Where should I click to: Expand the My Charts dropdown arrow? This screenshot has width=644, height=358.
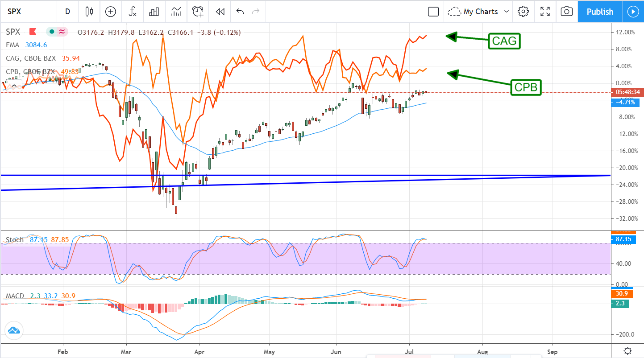(507, 12)
